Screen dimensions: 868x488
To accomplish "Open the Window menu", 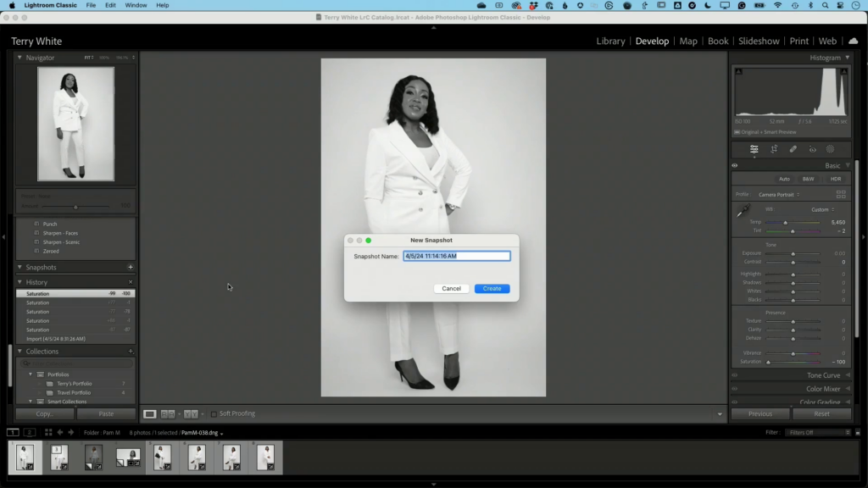I will tap(136, 6).
